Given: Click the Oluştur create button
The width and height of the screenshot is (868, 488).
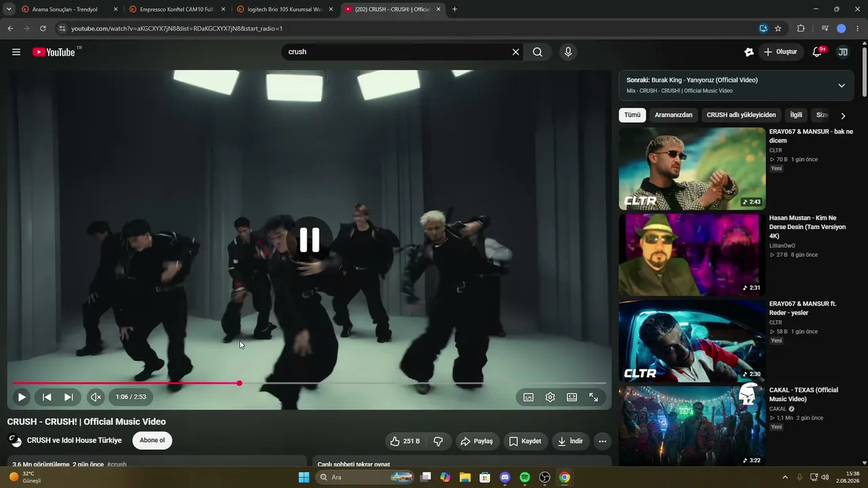Looking at the screenshot, I should (x=780, y=52).
